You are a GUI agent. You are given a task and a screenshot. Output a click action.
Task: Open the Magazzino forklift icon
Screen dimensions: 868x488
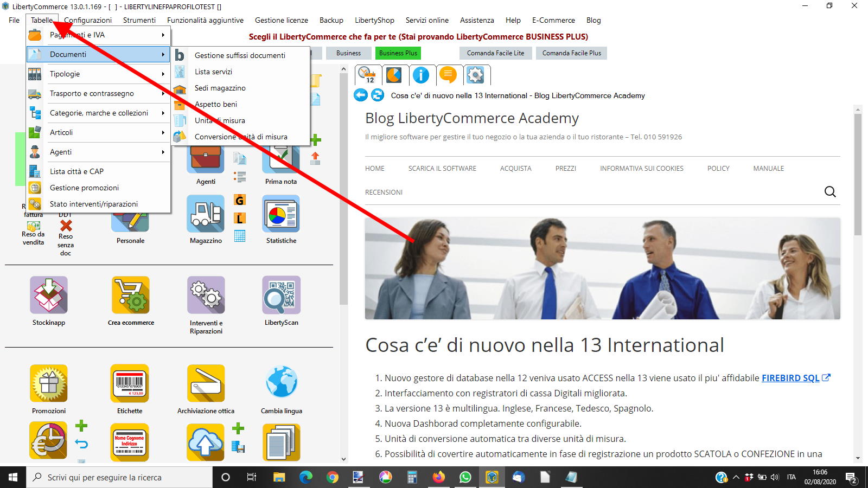point(206,214)
